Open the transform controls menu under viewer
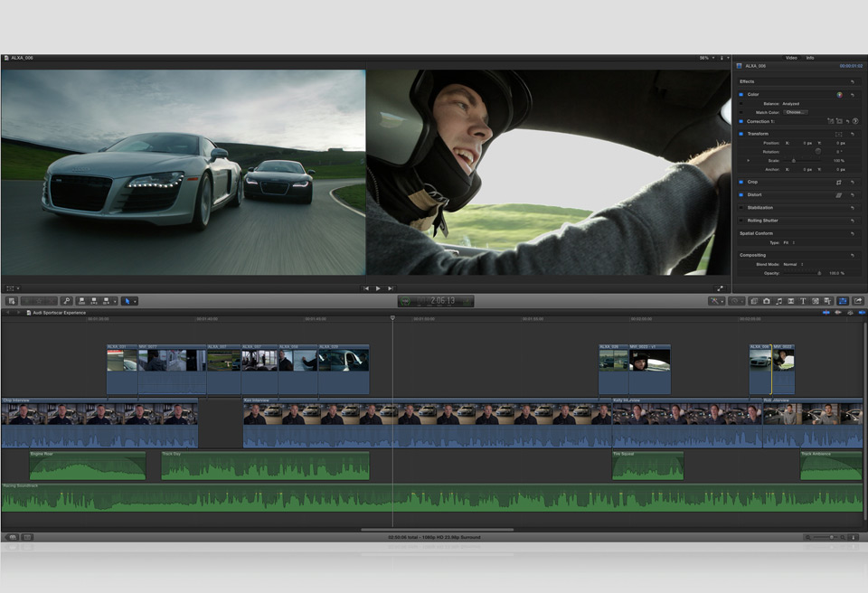 coord(12,288)
